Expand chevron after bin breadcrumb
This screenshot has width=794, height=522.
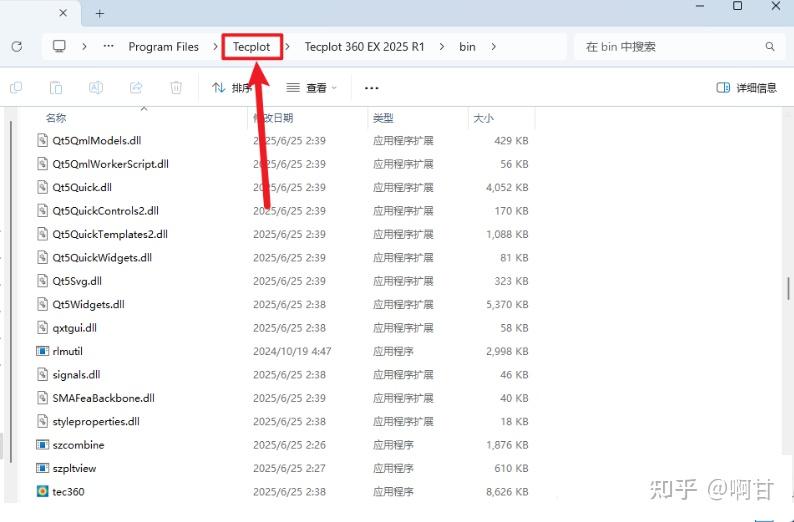coord(493,47)
